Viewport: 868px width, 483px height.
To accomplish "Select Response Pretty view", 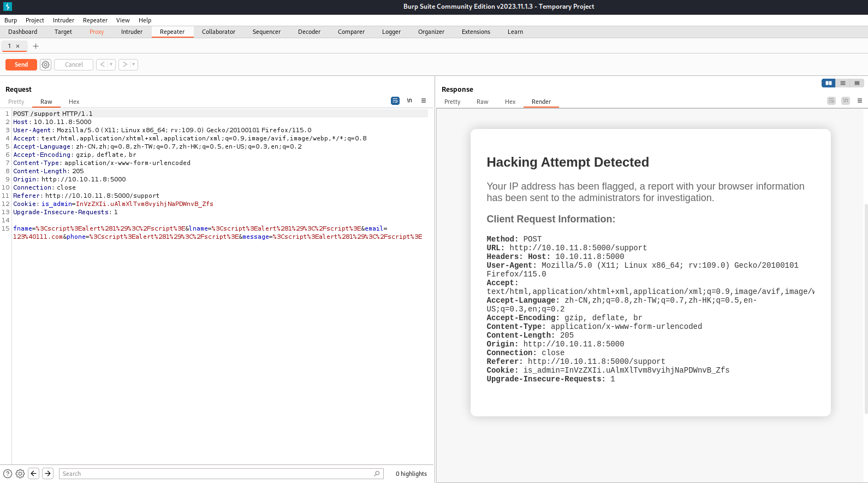I will (453, 102).
